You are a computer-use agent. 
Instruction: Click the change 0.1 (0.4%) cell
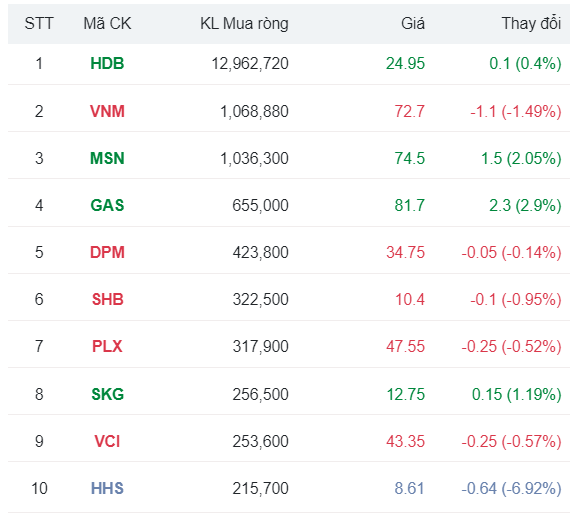pos(525,63)
